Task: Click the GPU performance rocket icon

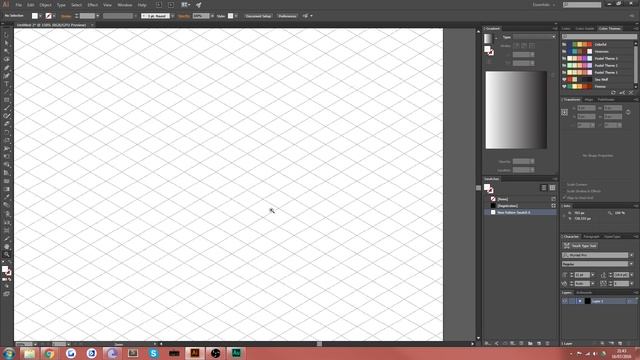Action: click(x=199, y=5)
